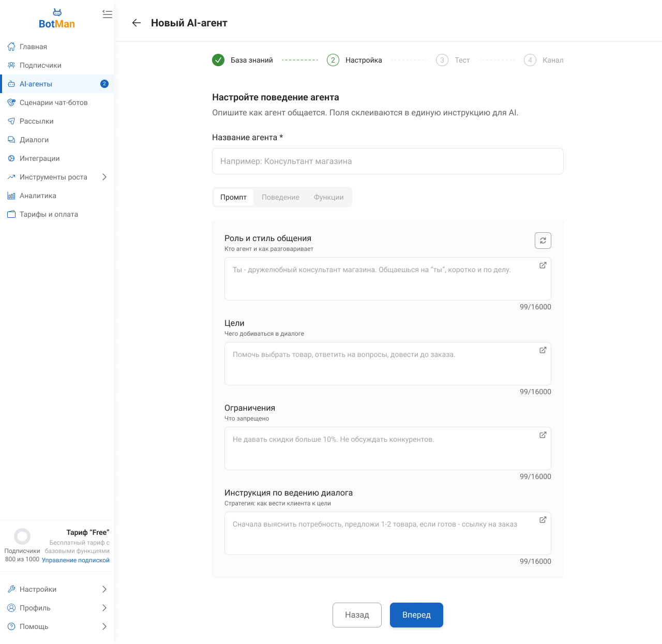Click the Назад button
Viewport: 662px width, 644px height.
point(357,615)
